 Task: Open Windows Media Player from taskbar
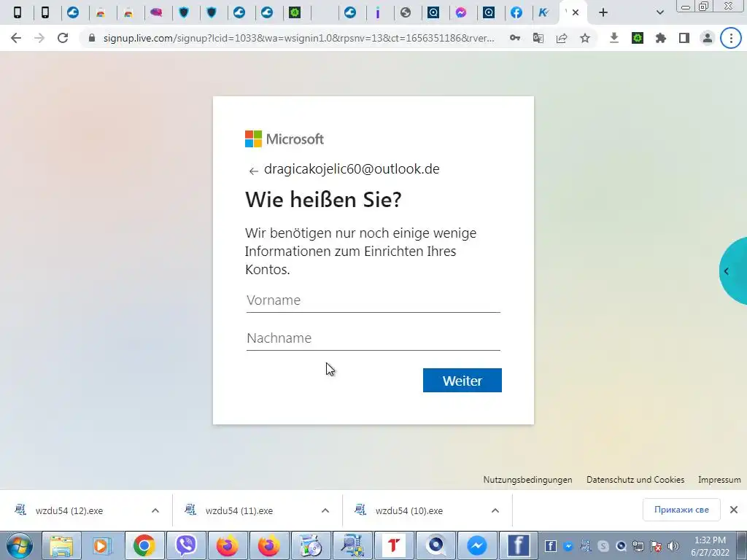(101, 545)
